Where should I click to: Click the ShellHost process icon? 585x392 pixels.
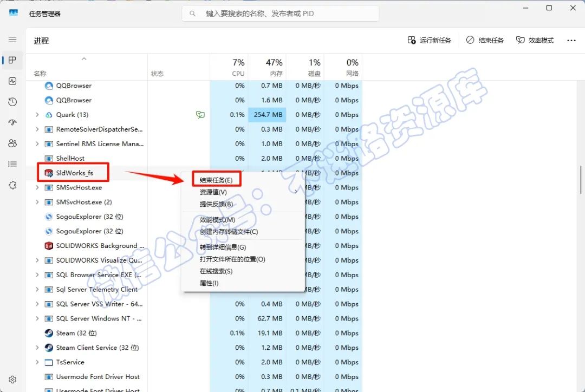pyautogui.click(x=49, y=159)
